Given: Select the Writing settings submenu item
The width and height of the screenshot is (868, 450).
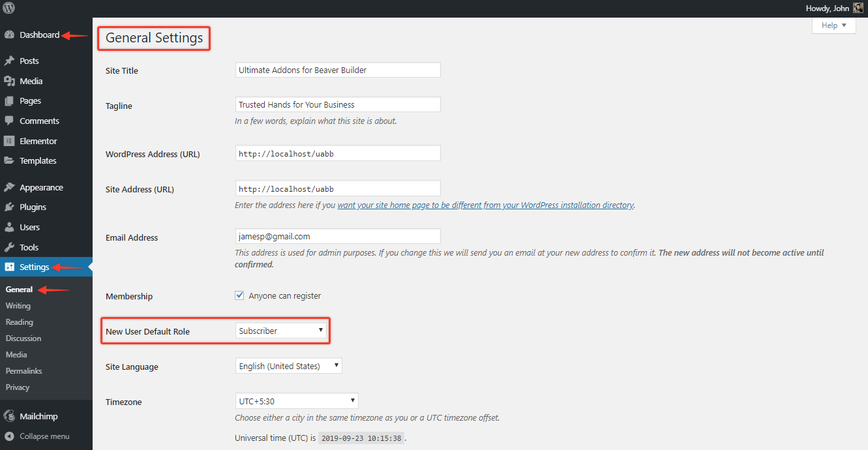Looking at the screenshot, I should point(18,305).
